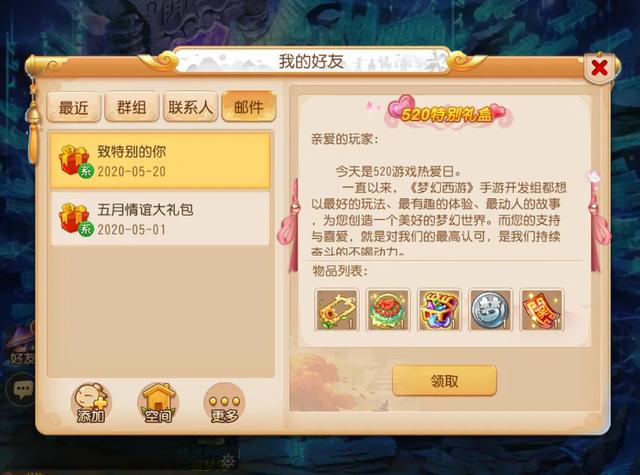Switch to the 联系人 tab
The image size is (640, 475).
(191, 107)
